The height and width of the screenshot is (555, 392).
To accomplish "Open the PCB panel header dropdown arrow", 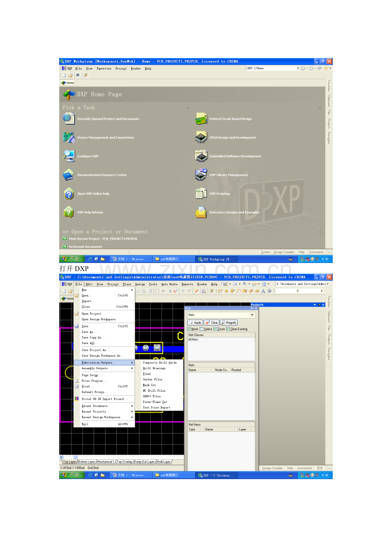I will [252, 308].
